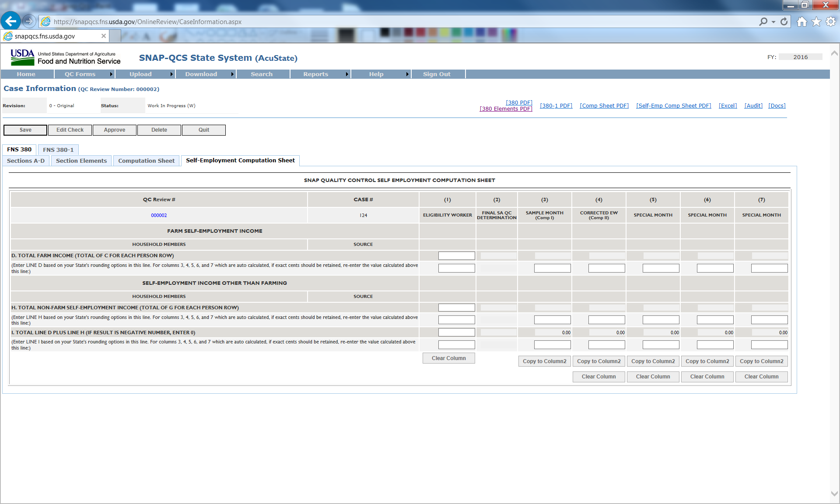Close the snapqcs.fns.usda.gov tab
This screenshot has height=504, width=840.
(104, 36)
